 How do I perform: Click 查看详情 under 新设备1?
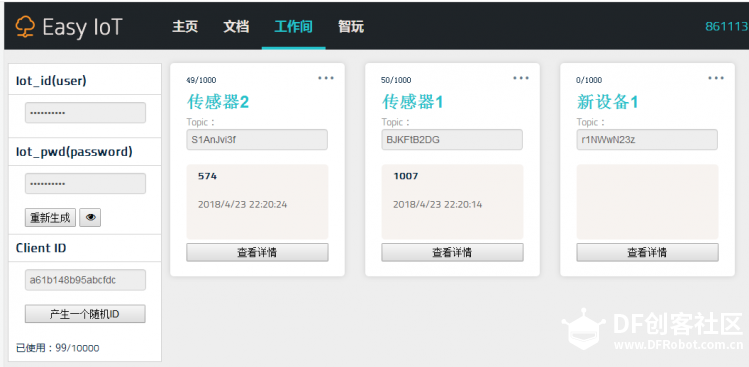coord(647,252)
